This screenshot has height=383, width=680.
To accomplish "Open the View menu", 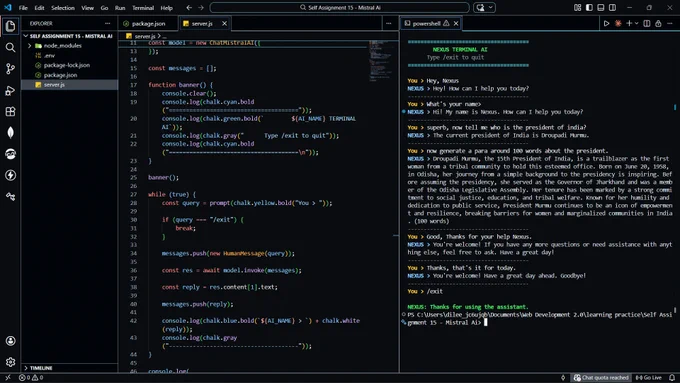I will coord(88,8).
